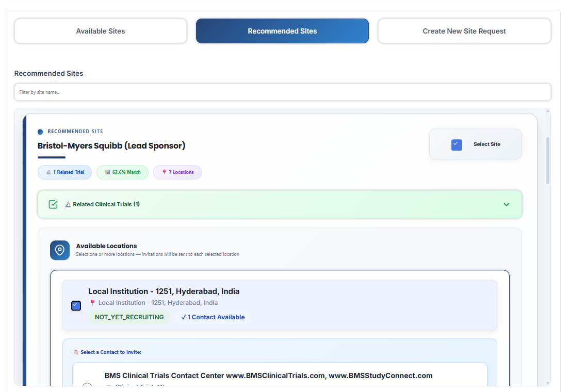Image resolution: width=569 pixels, height=392 pixels.
Task: Select the BMS Clinical Trials Contact Center radio button
Action: pyautogui.click(x=87, y=386)
